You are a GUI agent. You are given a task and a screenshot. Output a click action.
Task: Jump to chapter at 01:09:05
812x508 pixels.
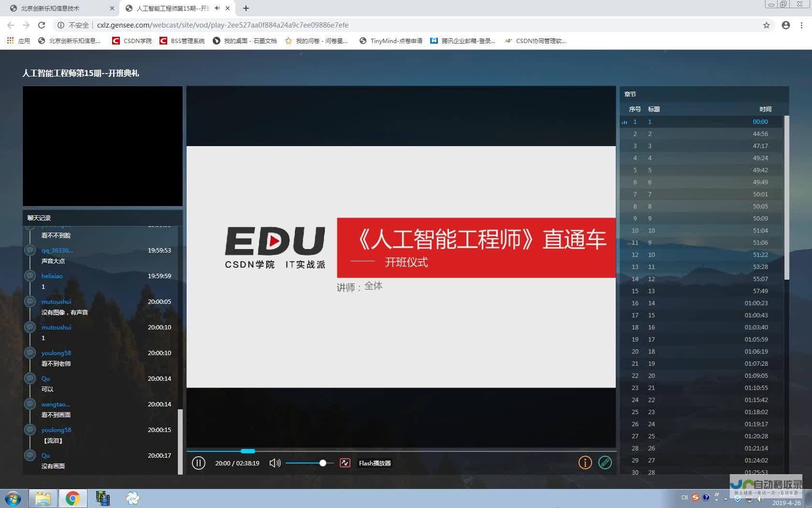[x=702, y=376]
